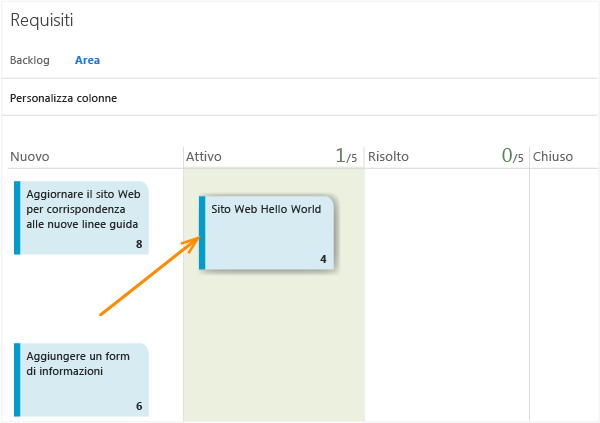This screenshot has width=600, height=423.
Task: Select the Risolto column header
Action: pos(388,156)
